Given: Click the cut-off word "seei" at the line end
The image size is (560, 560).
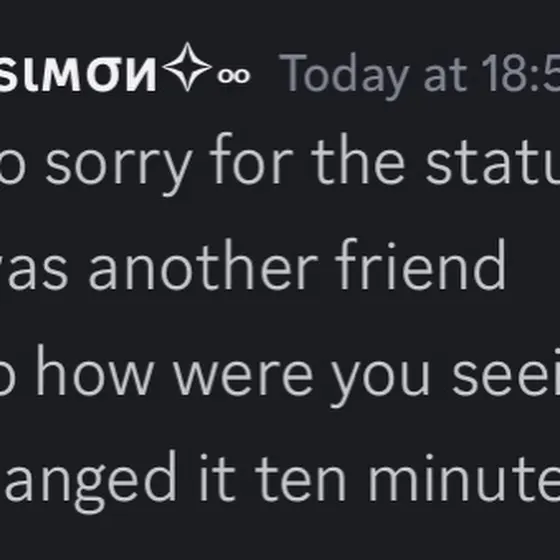Looking at the screenshot, I should [x=506, y=372].
